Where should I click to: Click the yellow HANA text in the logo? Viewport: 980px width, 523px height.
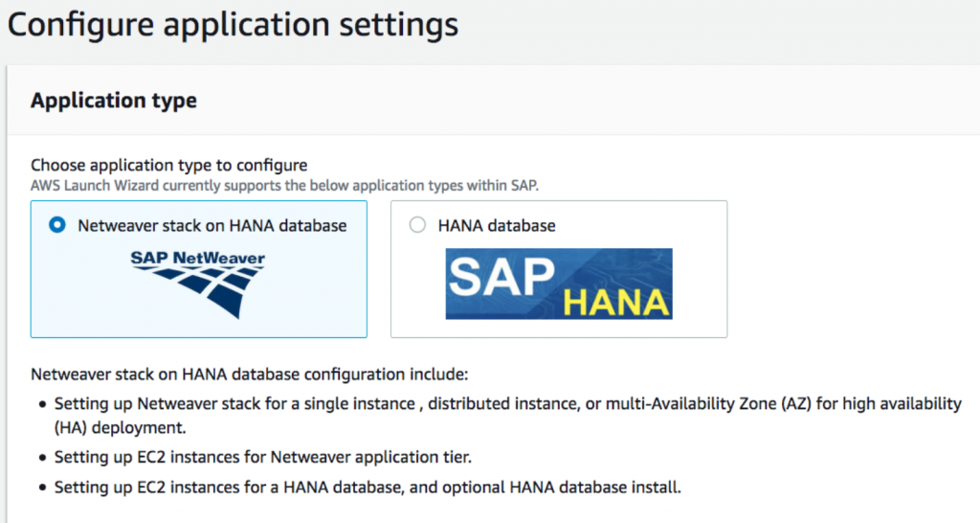(x=615, y=302)
